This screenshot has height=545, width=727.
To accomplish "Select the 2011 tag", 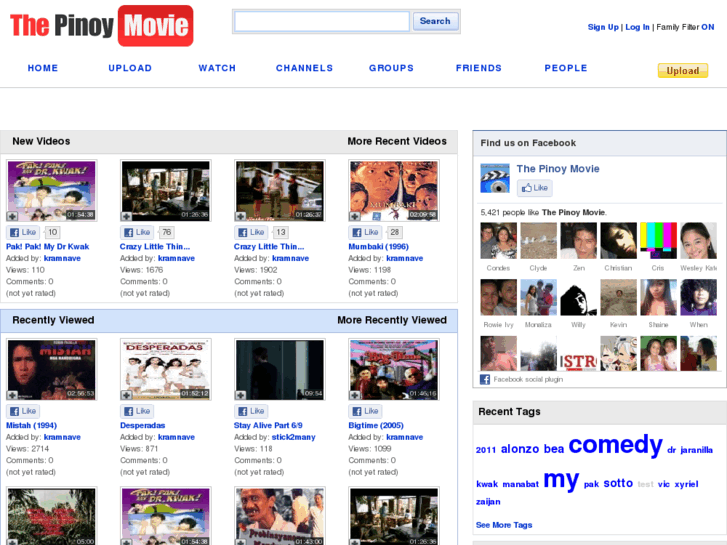I will [x=485, y=450].
